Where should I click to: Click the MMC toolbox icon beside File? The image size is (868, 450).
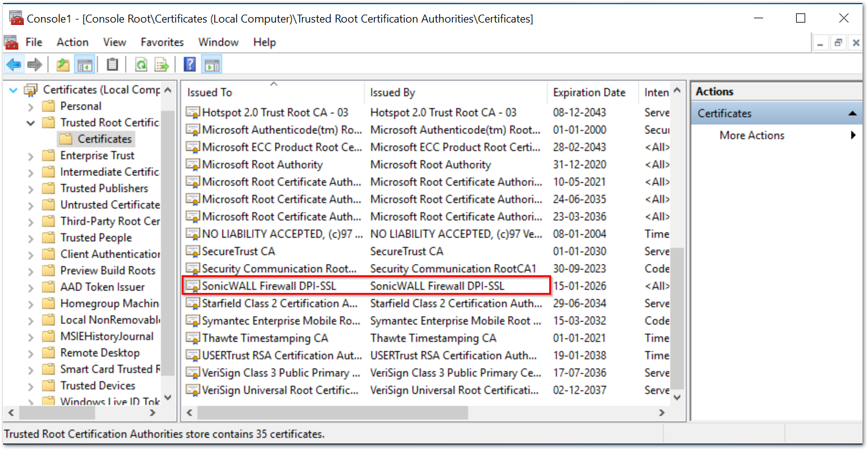coord(10,42)
